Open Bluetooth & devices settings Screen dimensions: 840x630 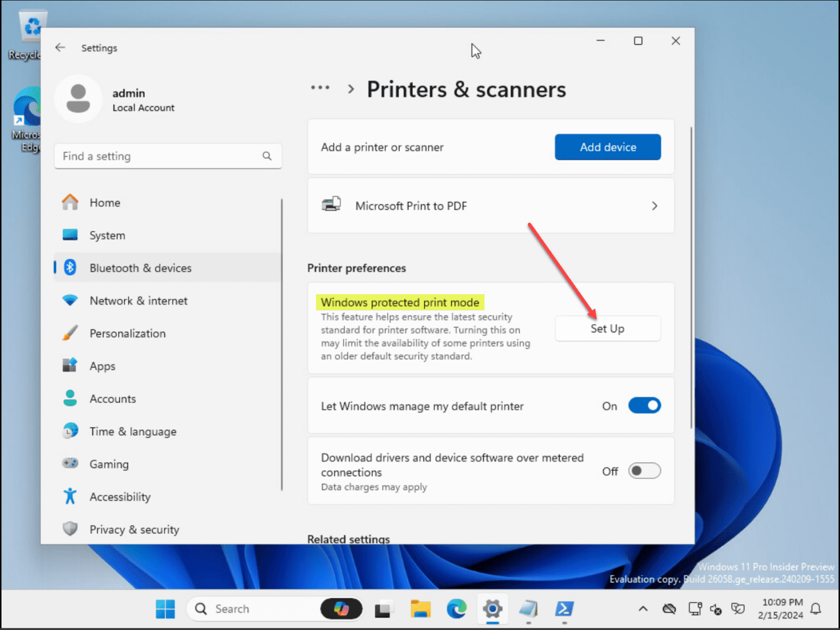coord(141,267)
